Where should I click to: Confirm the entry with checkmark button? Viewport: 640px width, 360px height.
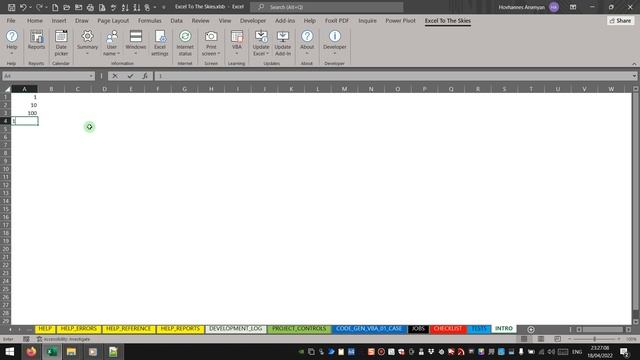pos(130,76)
